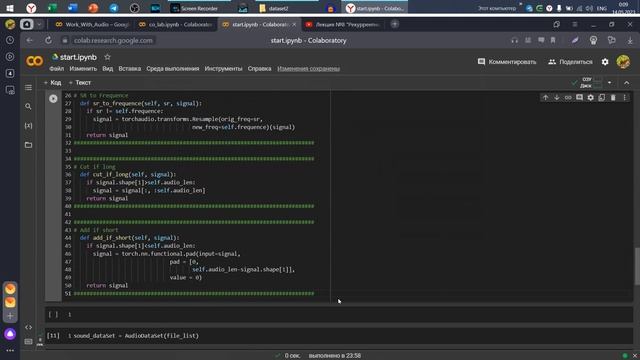Open the cell editor settings gear
This screenshot has height=360, width=640.
coord(591,98)
